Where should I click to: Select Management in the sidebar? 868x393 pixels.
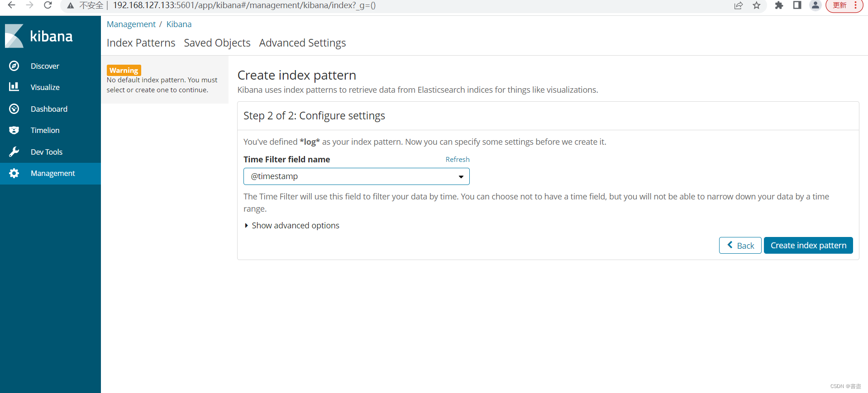[50, 173]
